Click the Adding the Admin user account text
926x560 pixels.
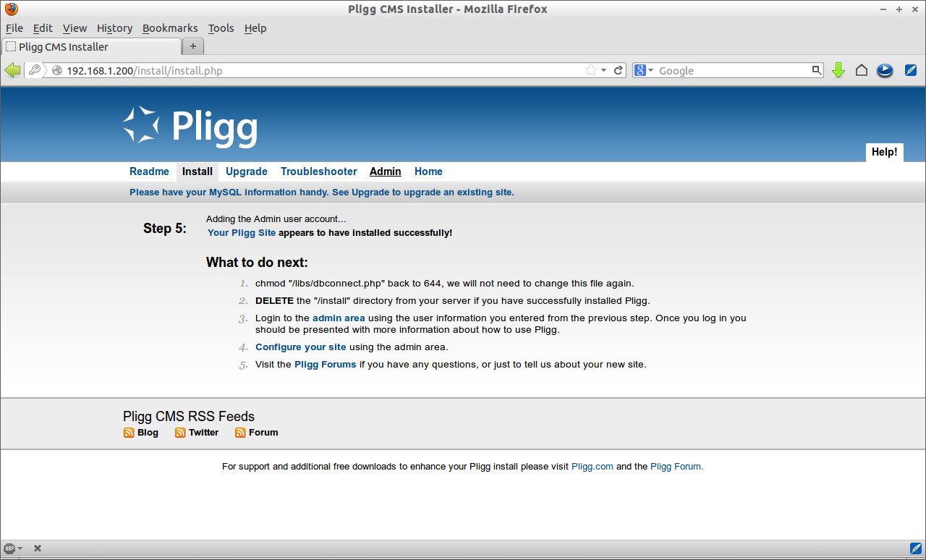pos(276,219)
